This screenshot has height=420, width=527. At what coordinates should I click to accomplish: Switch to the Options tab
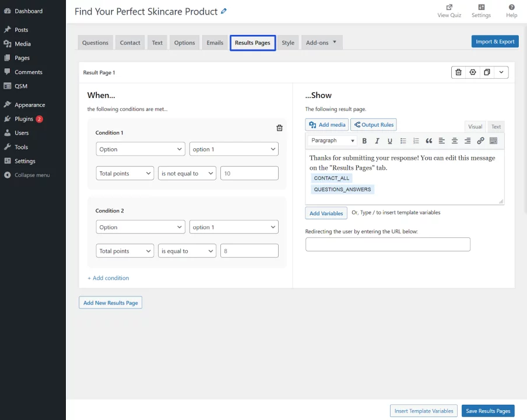[x=184, y=43]
